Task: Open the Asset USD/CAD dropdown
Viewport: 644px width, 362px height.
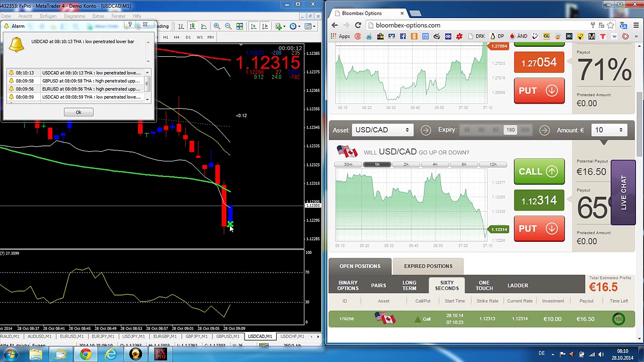Action: [382, 130]
